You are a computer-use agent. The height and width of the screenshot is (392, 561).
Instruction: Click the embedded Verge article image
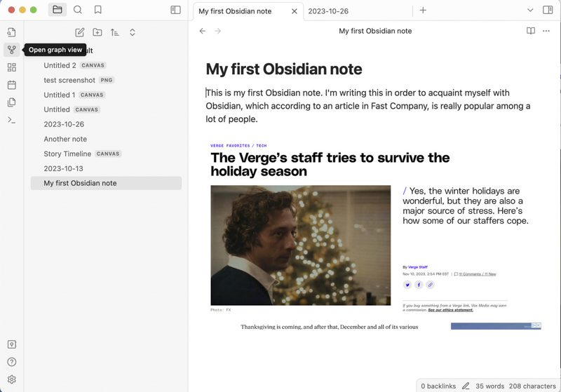[375, 236]
